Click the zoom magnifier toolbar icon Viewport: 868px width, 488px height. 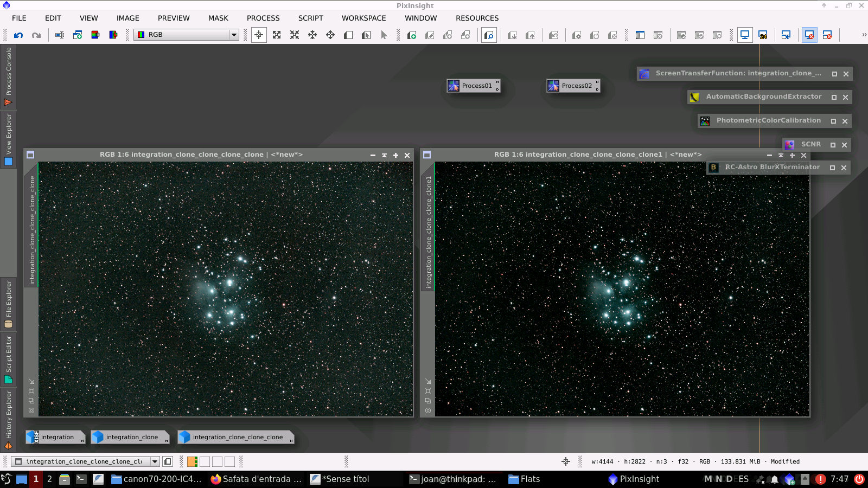coord(488,35)
